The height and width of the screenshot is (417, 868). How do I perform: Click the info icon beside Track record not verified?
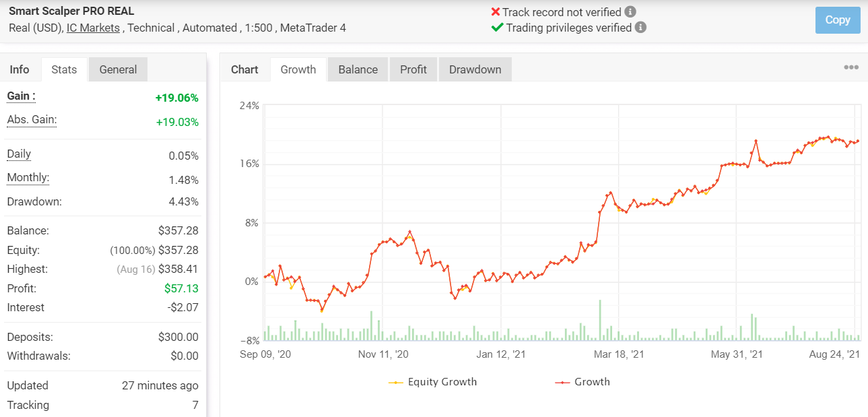click(x=630, y=11)
